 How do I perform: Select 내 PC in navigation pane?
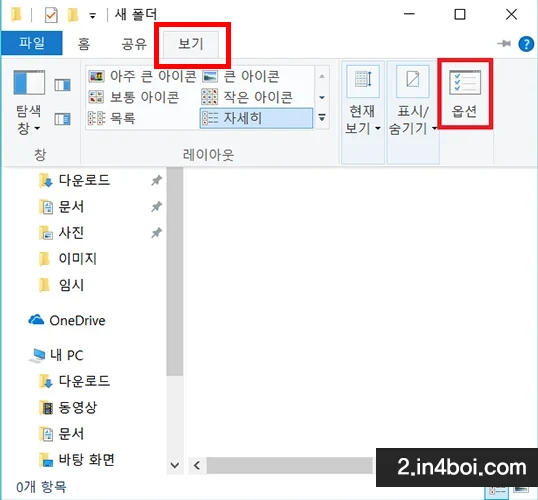click(x=57, y=355)
